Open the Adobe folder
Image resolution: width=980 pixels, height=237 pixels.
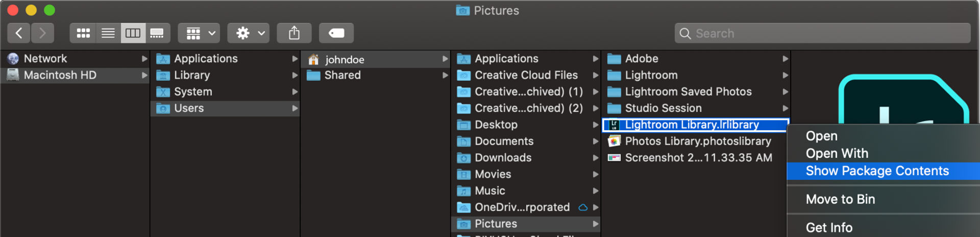(x=696, y=59)
